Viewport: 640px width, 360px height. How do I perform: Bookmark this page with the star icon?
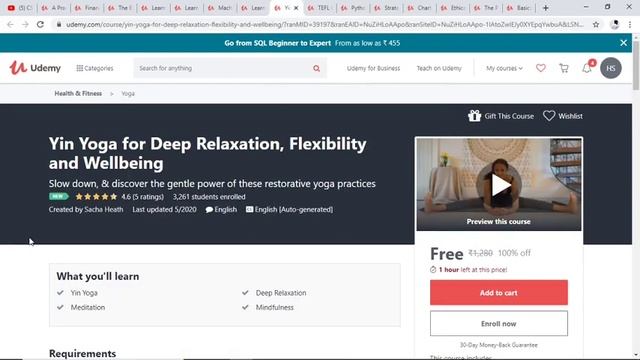coord(596,24)
